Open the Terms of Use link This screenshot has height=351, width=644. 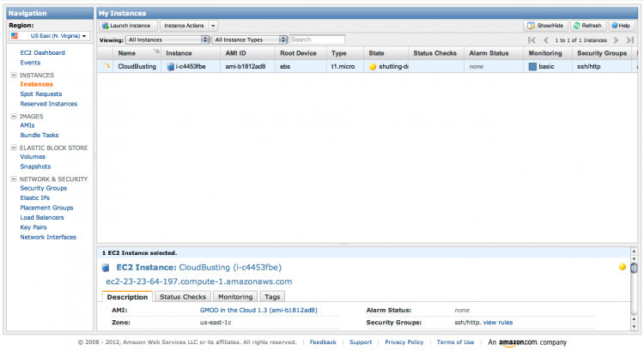click(455, 342)
